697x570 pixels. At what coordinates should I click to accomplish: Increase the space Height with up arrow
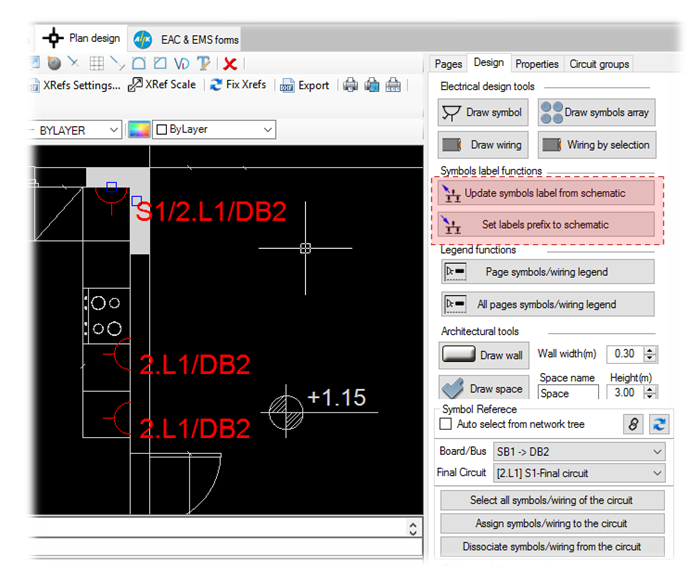(650, 389)
